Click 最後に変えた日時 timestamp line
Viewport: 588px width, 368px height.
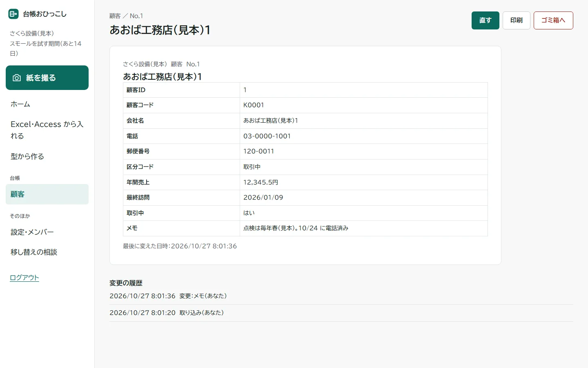[180, 246]
